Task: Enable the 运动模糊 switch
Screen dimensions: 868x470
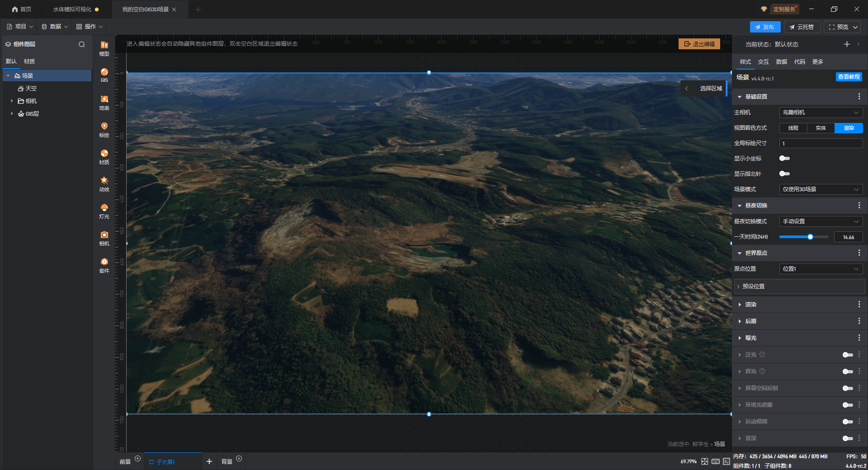Action: point(848,422)
